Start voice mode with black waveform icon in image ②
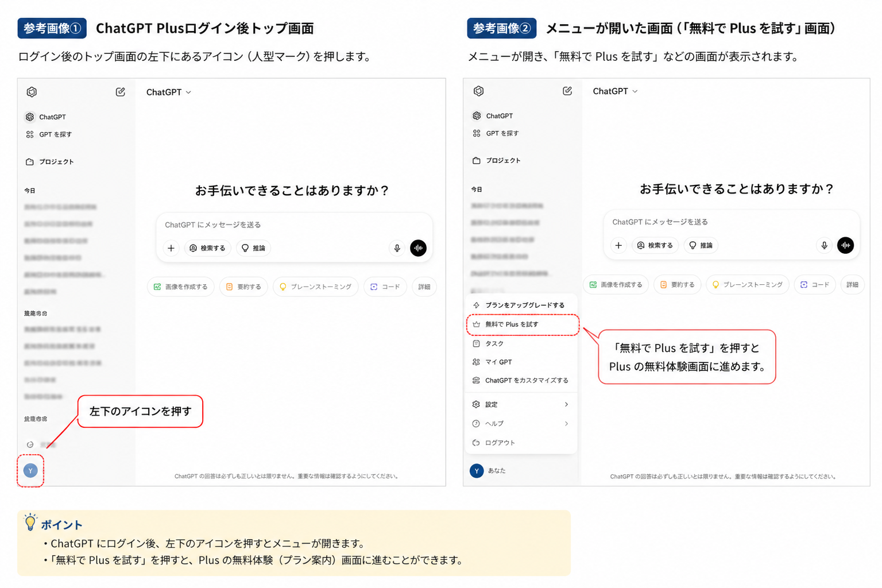Viewport: 882px width, 588px height. click(x=845, y=245)
